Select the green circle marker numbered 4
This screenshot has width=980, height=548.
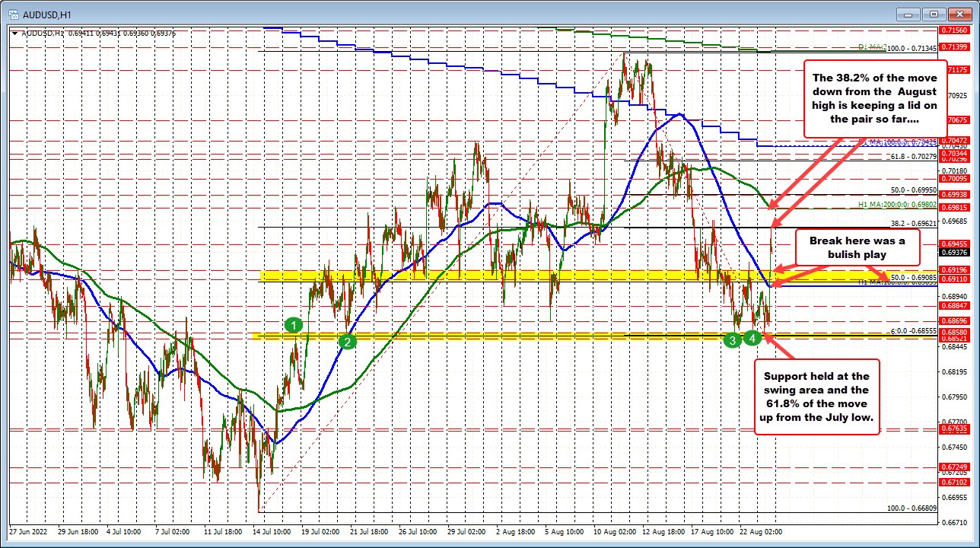752,337
